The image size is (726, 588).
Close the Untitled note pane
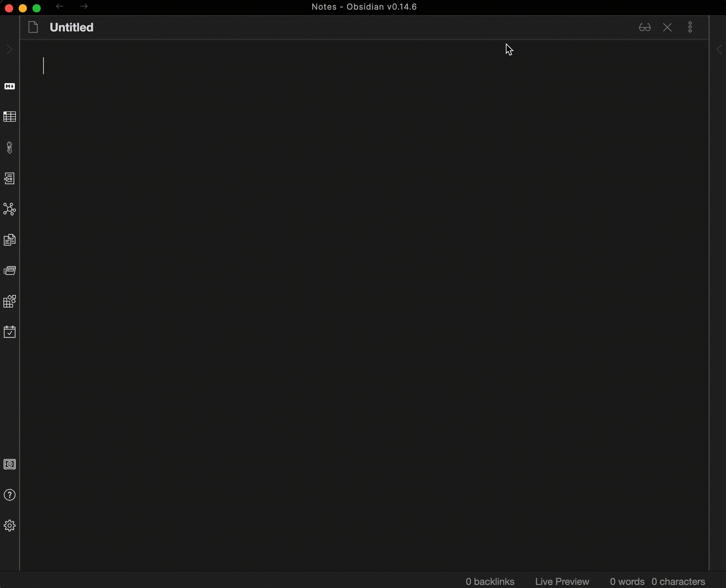coord(667,27)
